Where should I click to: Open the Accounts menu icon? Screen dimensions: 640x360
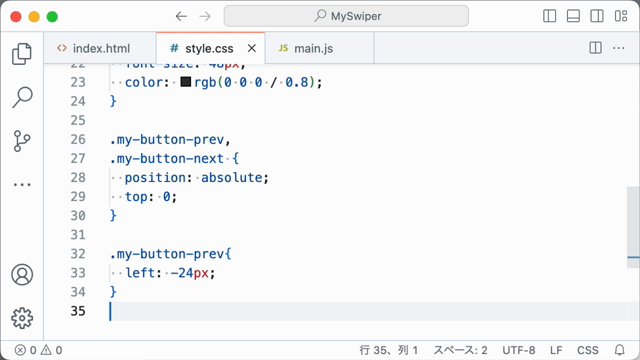point(22,274)
